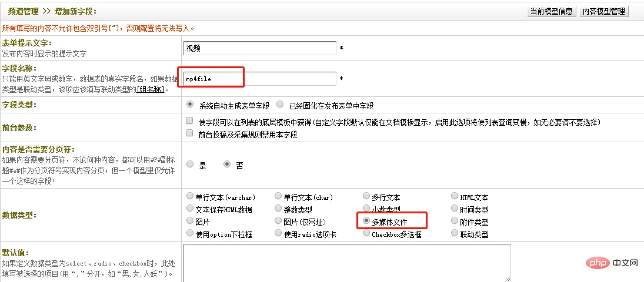Select 单行文本(varchar) data type

click(x=190, y=196)
